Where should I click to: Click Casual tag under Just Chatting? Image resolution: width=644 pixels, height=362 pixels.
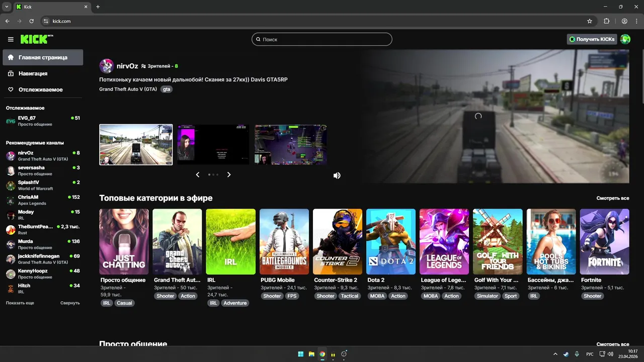[124, 303]
